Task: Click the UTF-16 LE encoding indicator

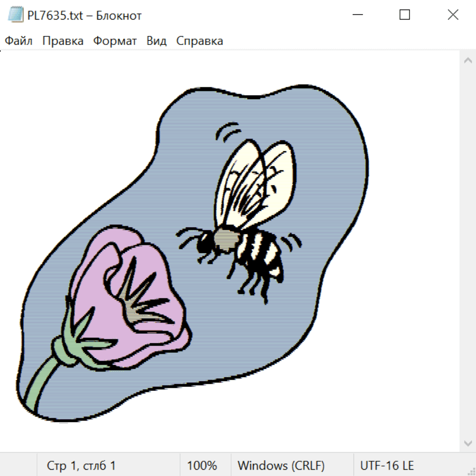Action: pos(387,466)
